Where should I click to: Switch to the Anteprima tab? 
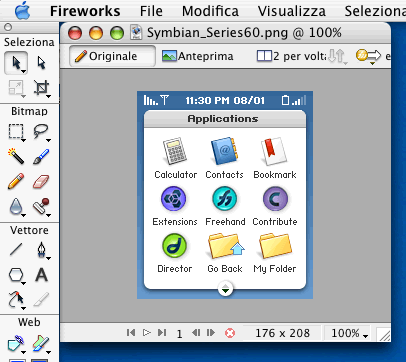point(198,56)
